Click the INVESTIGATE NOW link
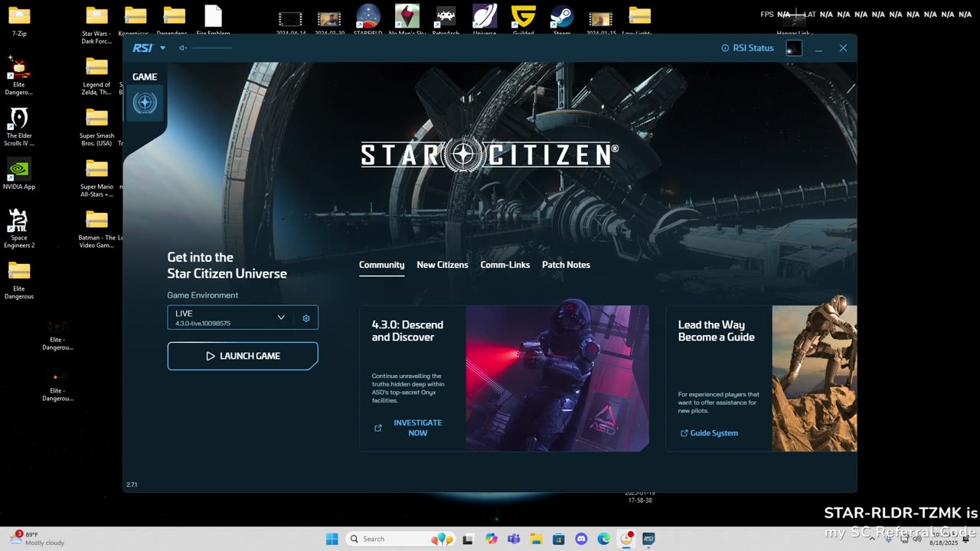This screenshot has height=551, width=980. (417, 428)
